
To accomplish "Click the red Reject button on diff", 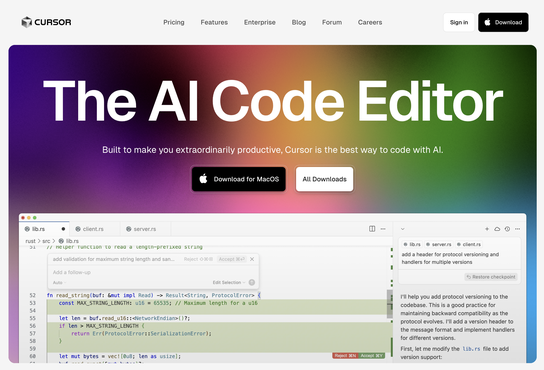I will pos(345,356).
